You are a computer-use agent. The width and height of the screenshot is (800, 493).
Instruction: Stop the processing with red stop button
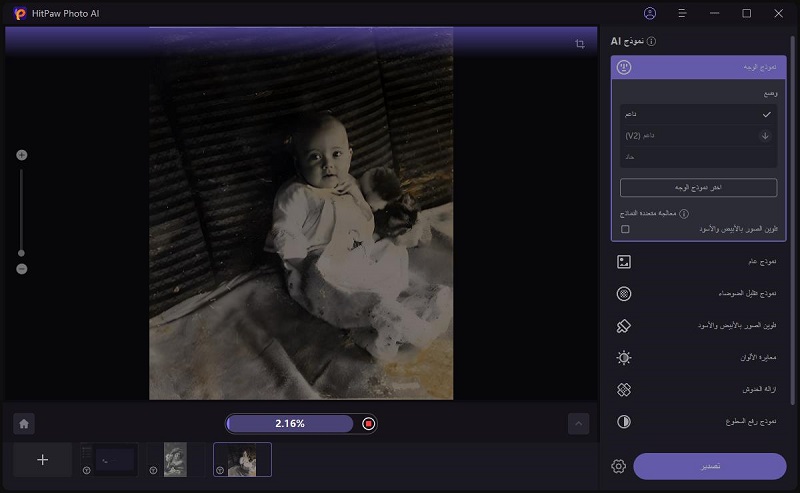[369, 424]
